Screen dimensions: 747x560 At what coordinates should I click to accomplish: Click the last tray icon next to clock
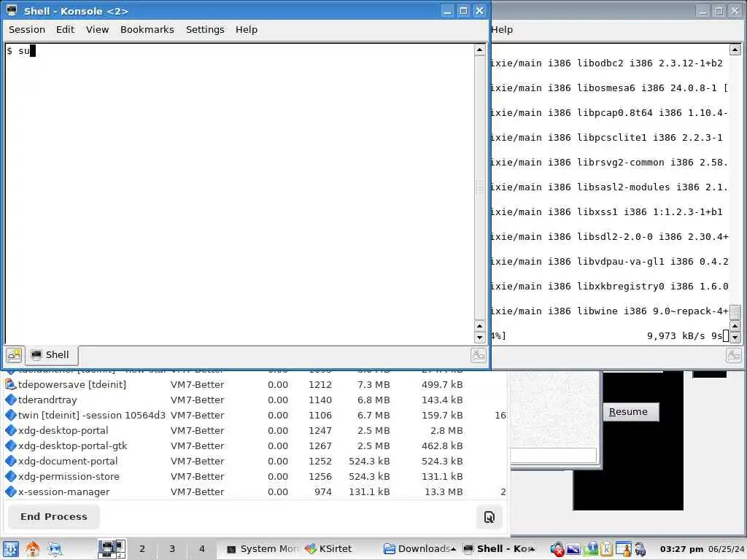point(640,550)
